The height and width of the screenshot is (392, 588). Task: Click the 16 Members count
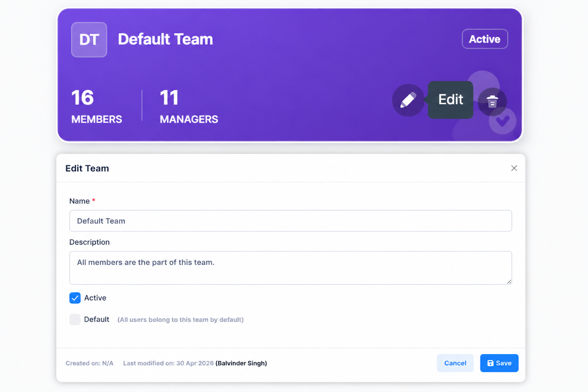[96, 106]
